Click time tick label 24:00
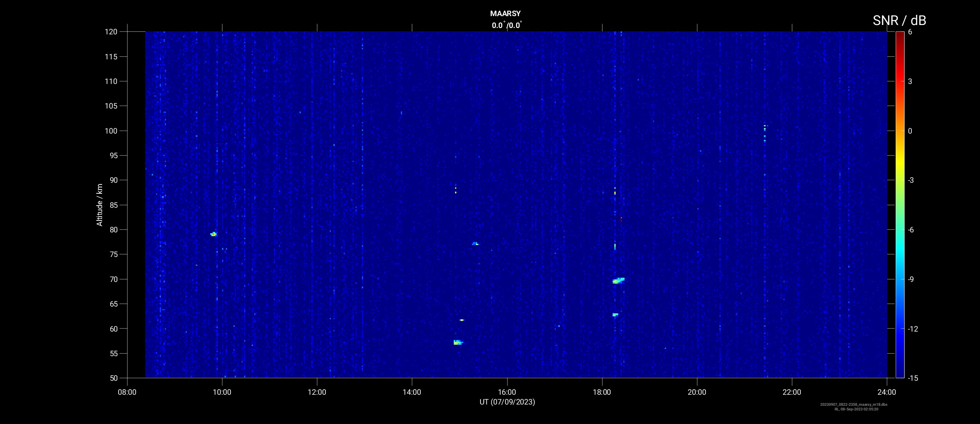 (x=887, y=392)
